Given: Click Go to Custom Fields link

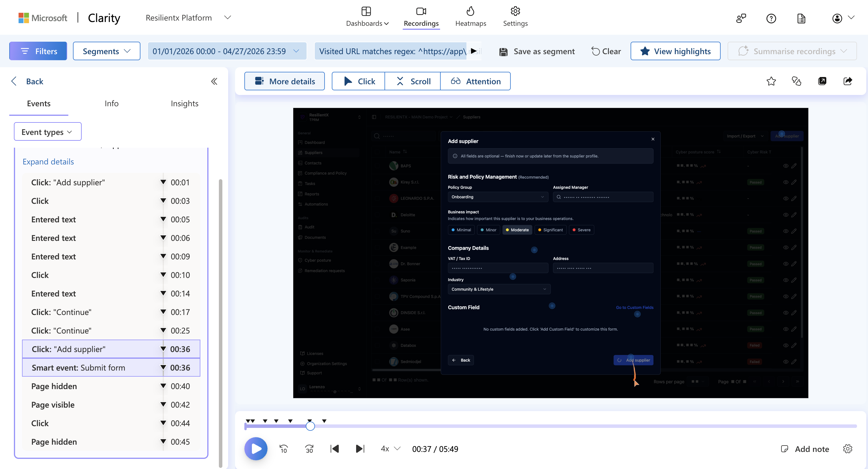Looking at the screenshot, I should [634, 307].
